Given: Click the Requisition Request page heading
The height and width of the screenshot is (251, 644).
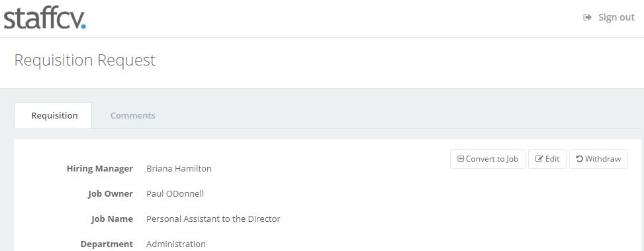Looking at the screenshot, I should (x=85, y=60).
